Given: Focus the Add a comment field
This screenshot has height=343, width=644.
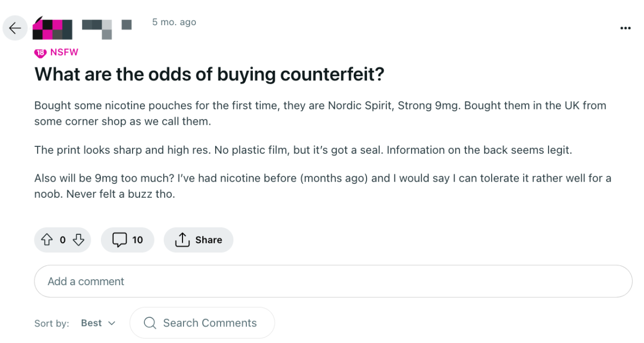Looking at the screenshot, I should [x=333, y=281].
